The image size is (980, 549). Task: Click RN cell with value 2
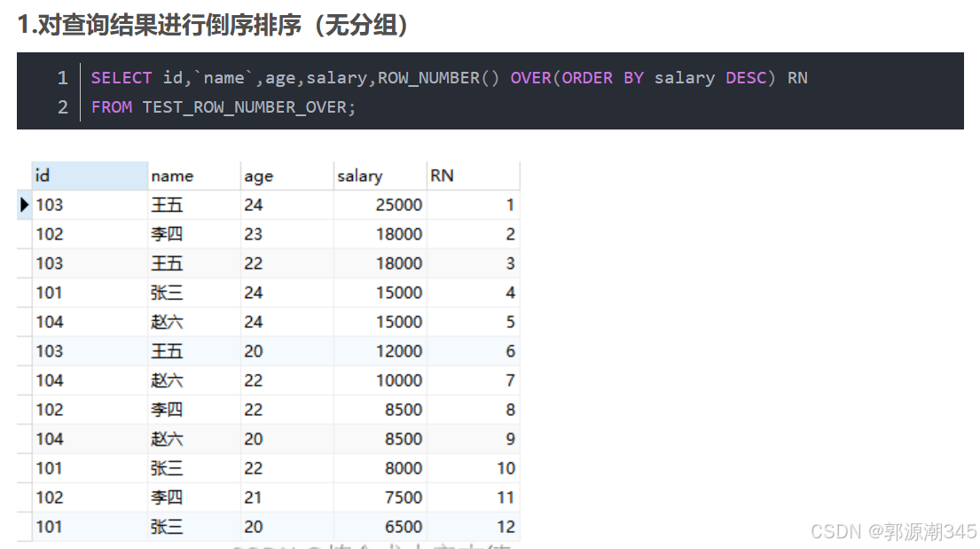(473, 234)
